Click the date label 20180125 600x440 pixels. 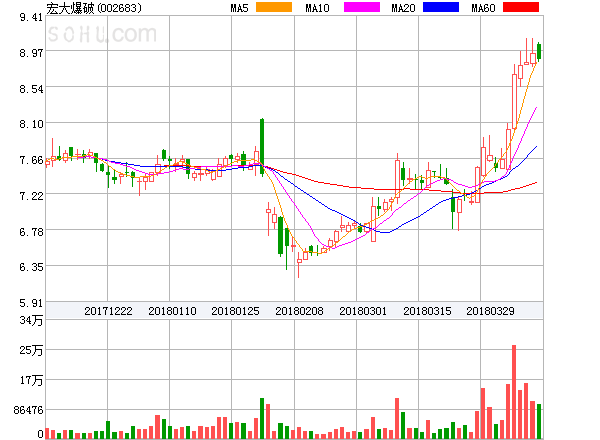point(235,311)
